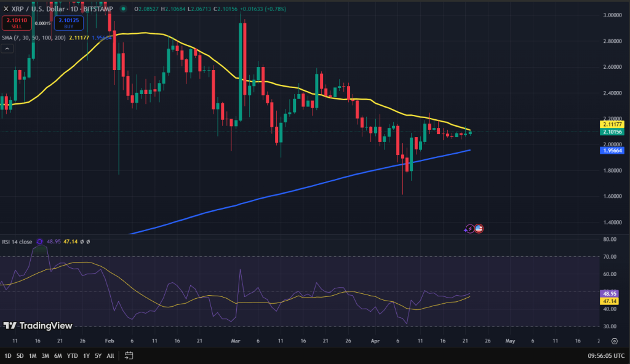Screen dimensions: 630x364
Task: Click the RSI 14 close indicator label
Action: click(x=17, y=242)
